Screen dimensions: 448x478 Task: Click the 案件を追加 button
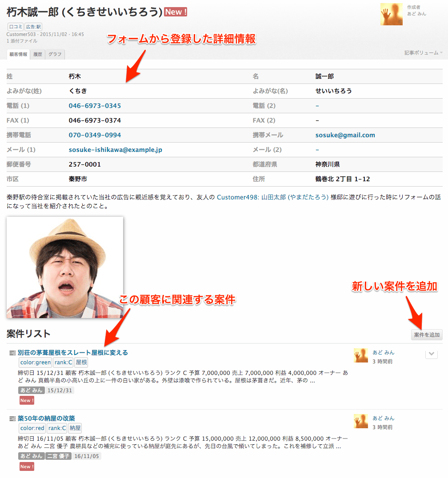click(427, 335)
